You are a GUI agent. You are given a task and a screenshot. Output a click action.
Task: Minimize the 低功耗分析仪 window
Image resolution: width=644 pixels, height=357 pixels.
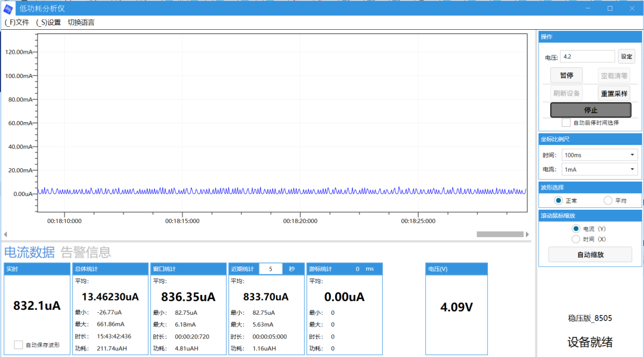click(588, 8)
